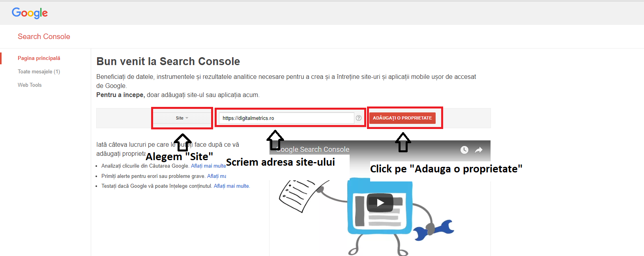The width and height of the screenshot is (644, 256).
Task: Open Aflați mai multe link about grave errors
Action: [217, 176]
